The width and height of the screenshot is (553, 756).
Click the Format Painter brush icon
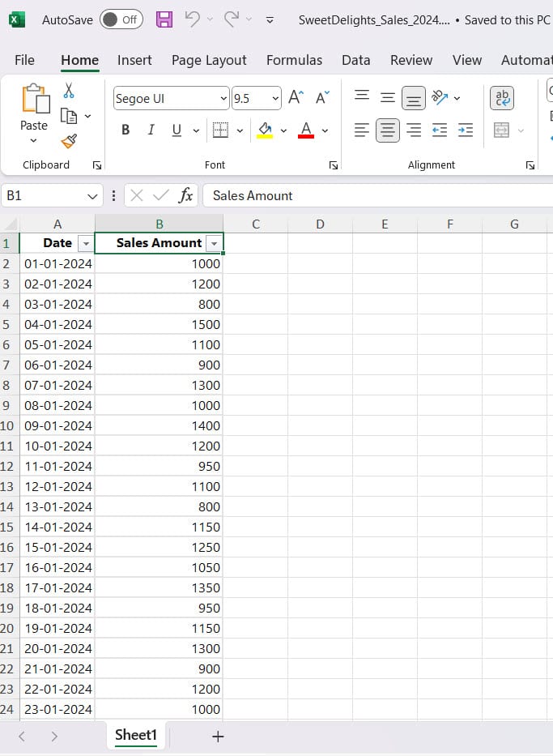tap(69, 141)
